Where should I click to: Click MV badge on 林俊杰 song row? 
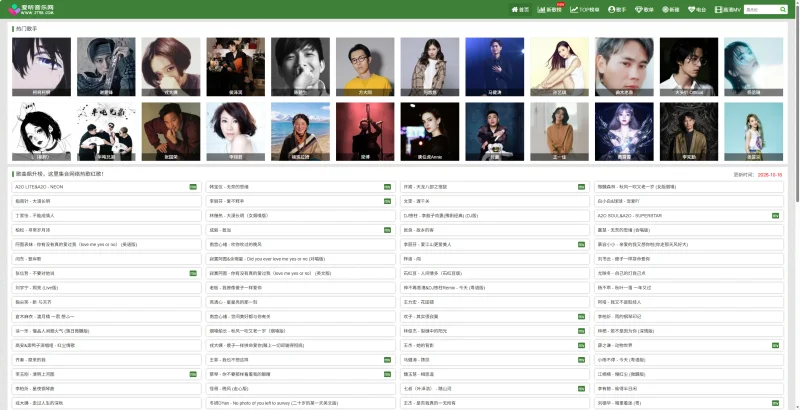582,331
